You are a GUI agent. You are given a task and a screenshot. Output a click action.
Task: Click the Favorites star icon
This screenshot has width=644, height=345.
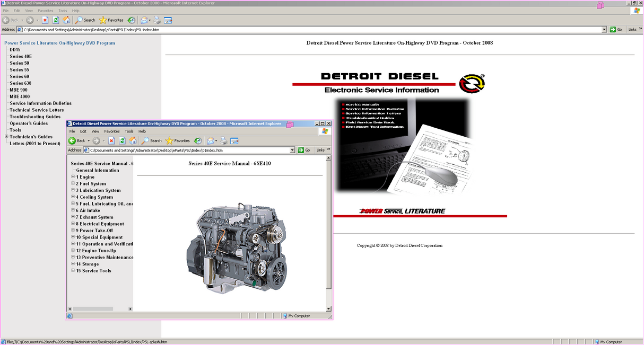pyautogui.click(x=103, y=20)
